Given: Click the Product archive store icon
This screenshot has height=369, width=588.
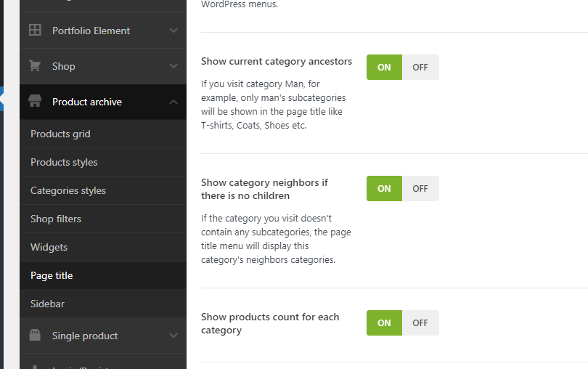Looking at the screenshot, I should (34, 102).
